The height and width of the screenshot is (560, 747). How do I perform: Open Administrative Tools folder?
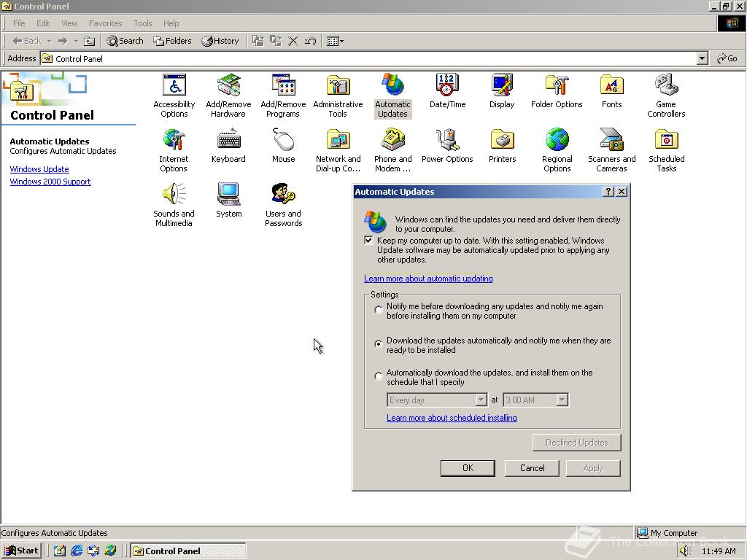[x=338, y=95]
